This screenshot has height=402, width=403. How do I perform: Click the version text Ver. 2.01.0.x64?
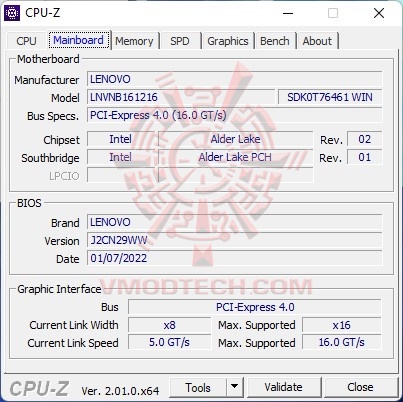(120, 391)
